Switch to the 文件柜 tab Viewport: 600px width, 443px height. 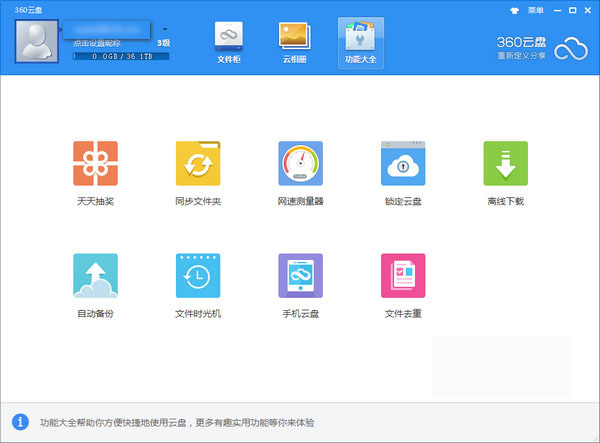229,43
